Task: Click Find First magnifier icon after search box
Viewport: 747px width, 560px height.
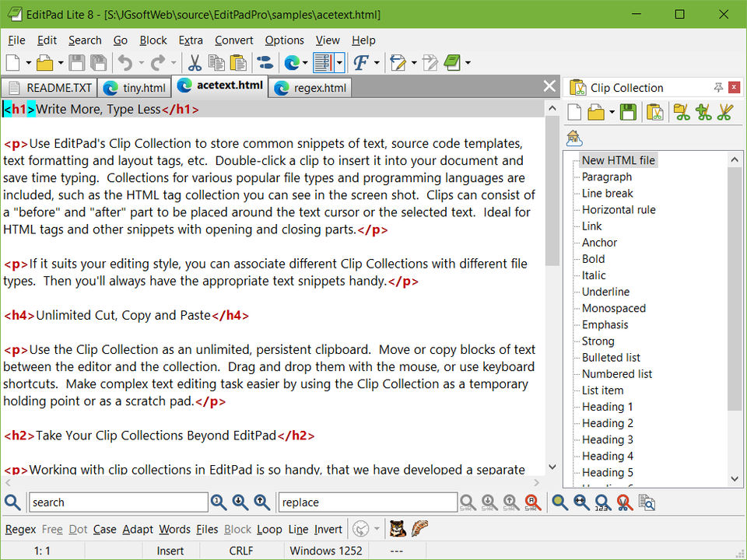Action: point(219,502)
